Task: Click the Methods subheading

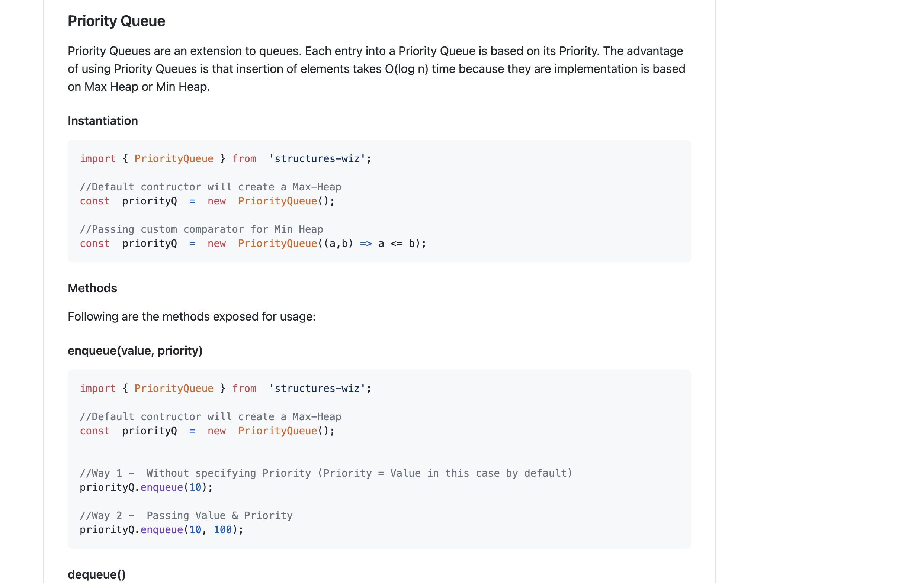Action: pos(92,288)
